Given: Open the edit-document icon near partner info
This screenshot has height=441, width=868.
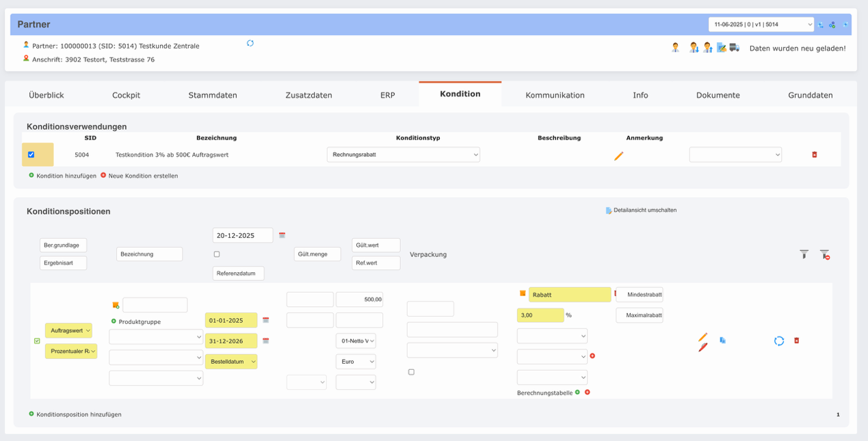Looking at the screenshot, I should 720,46.
